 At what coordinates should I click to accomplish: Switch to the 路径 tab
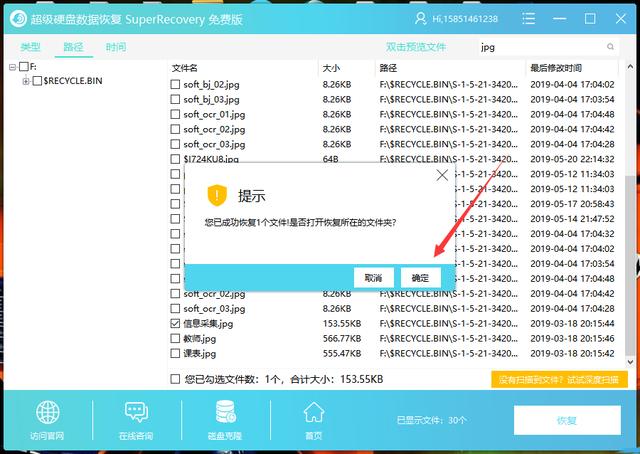[x=73, y=47]
